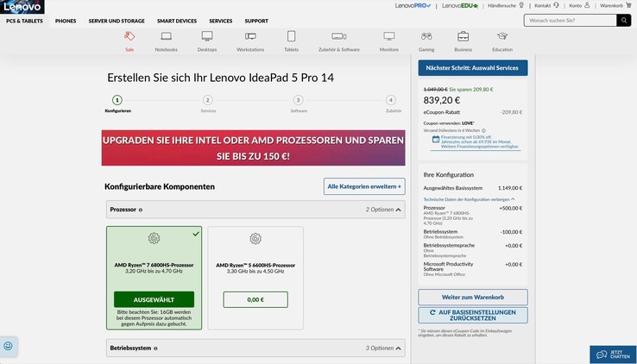637x364 pixels.
Task: Open the LenovoPRO link
Action: 413,6
